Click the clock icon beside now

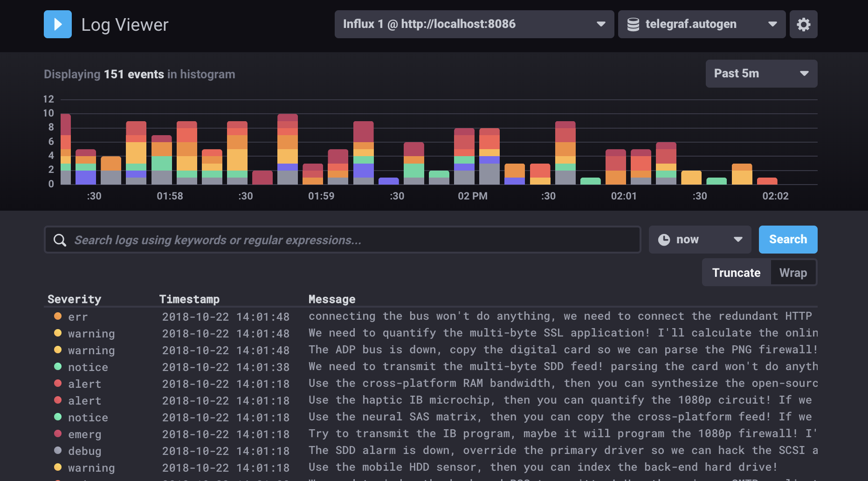(x=664, y=240)
